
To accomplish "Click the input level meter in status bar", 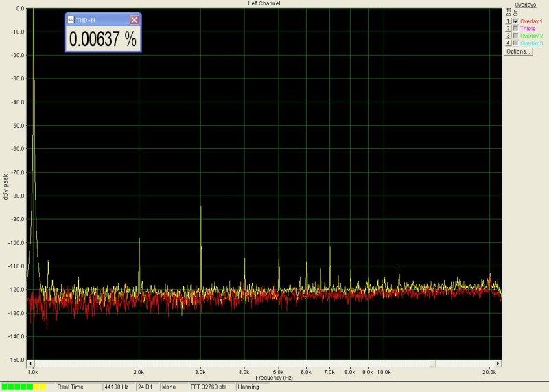I will pos(24,387).
